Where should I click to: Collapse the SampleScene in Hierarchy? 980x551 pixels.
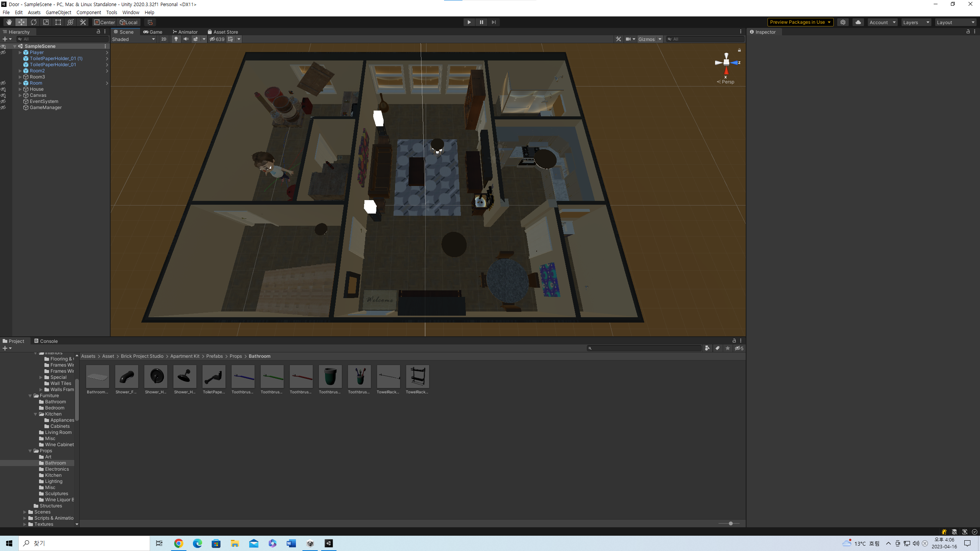(15, 46)
